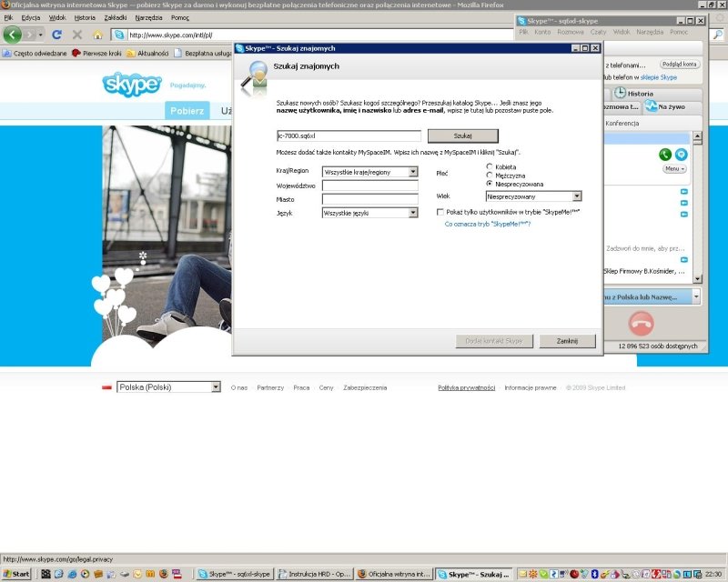The width and height of the screenshot is (728, 582).
Task: Click Polityka prywatności footer link
Action: [x=467, y=387]
